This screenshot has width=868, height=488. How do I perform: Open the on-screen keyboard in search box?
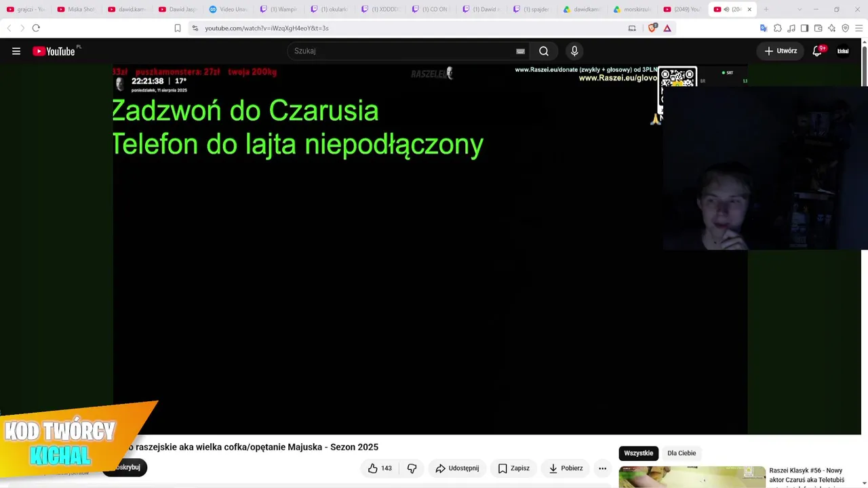pos(520,51)
